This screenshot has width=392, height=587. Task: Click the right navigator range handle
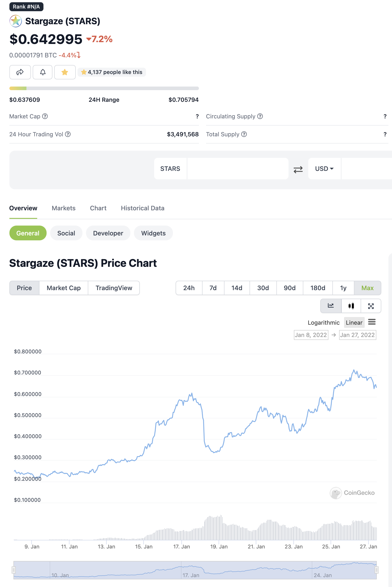click(x=377, y=570)
